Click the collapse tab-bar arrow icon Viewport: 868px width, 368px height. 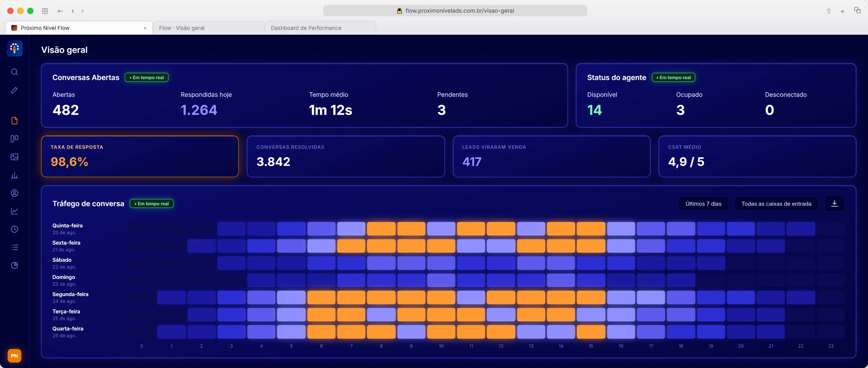coord(60,11)
